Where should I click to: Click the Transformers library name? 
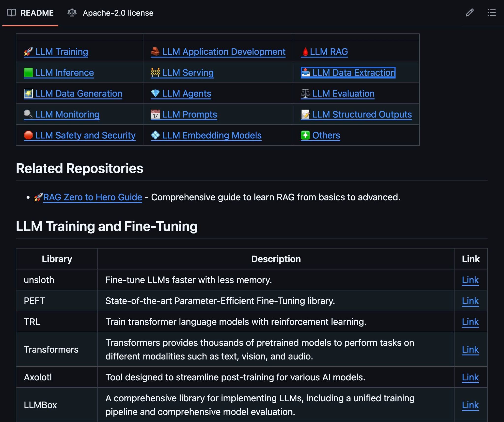(51, 349)
